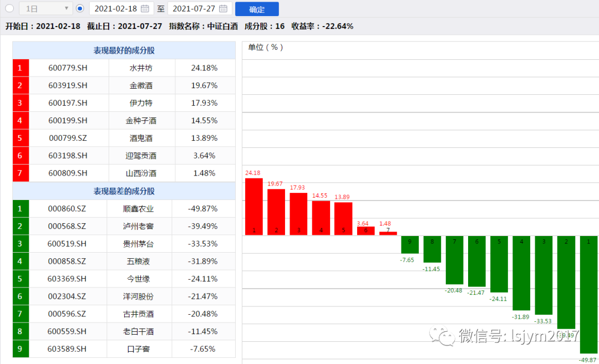Click stock code 600199.SH

[68, 121]
